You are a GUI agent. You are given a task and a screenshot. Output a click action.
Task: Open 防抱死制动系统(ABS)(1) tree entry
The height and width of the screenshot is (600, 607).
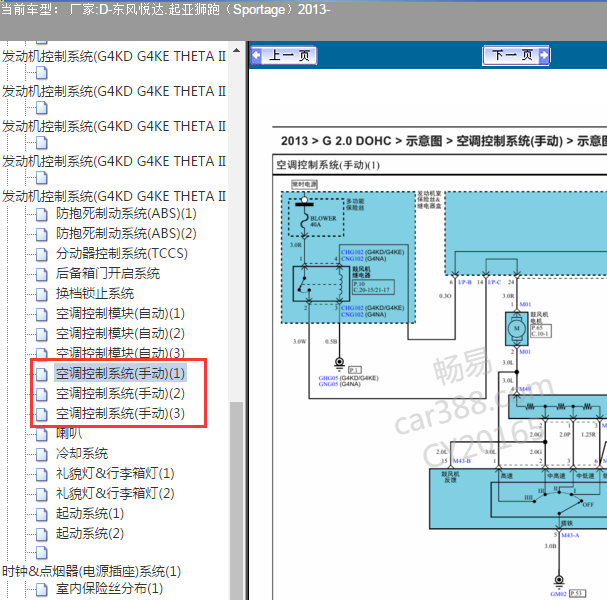tap(126, 213)
